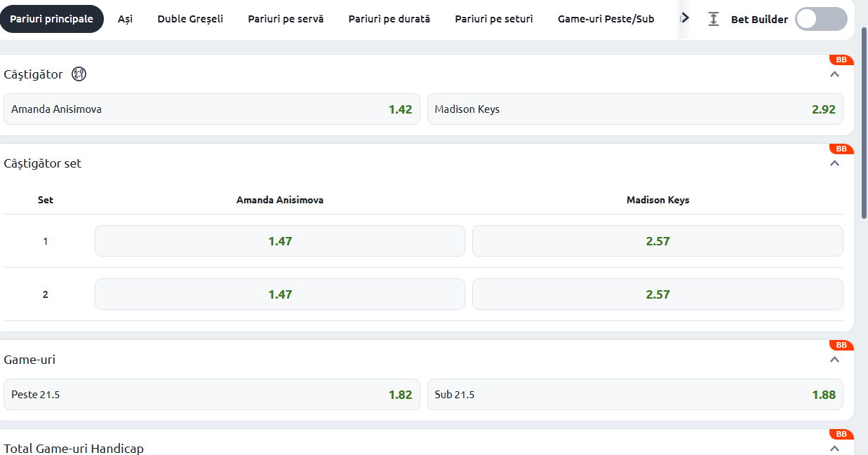Click the BB badge on Câștigător section
Screen dimensions: 868x455
coord(841,60)
